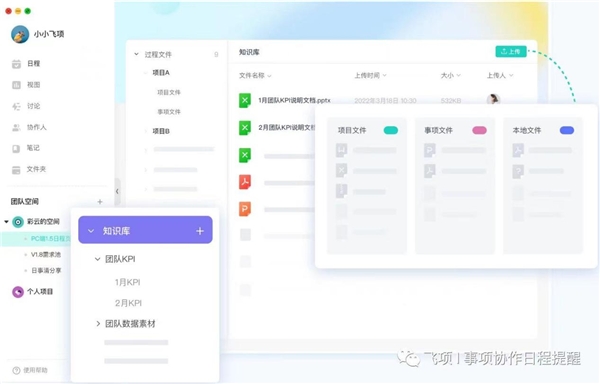Click the 事项文件 pink toggle pill
The height and width of the screenshot is (384, 600).
click(x=479, y=130)
